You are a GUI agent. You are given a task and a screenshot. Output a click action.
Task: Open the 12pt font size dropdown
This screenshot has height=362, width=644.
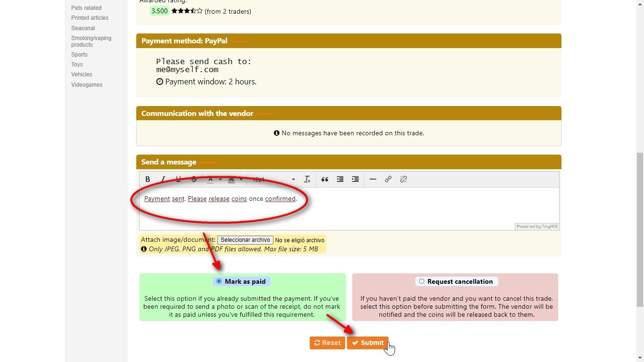pyautogui.click(x=273, y=179)
